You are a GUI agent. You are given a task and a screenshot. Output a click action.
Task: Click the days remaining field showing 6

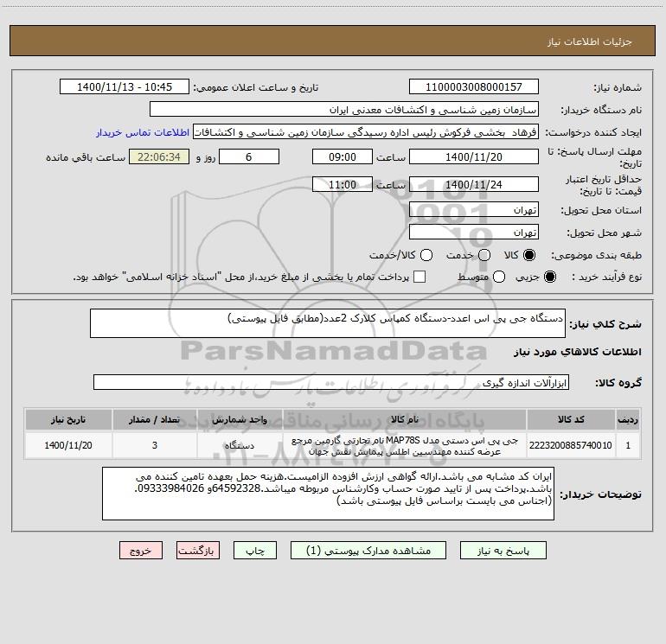point(249,156)
